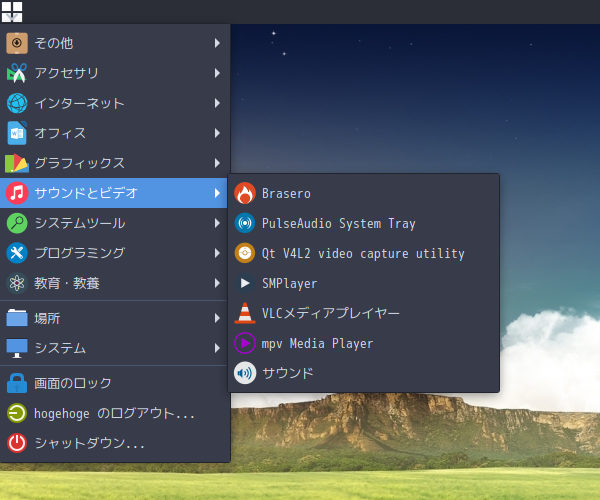Viewport: 600px width, 500px height.
Task: Click the logout arrow icon for hogehoge
Action: click(17, 413)
